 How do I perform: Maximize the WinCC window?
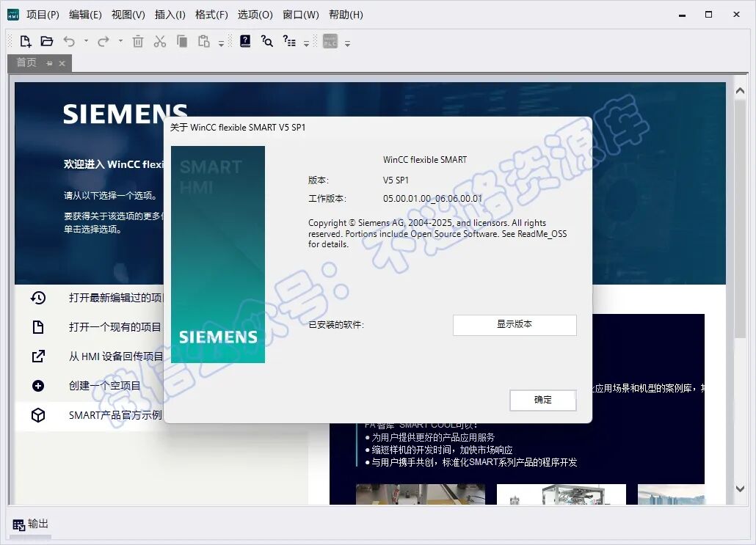[708, 15]
